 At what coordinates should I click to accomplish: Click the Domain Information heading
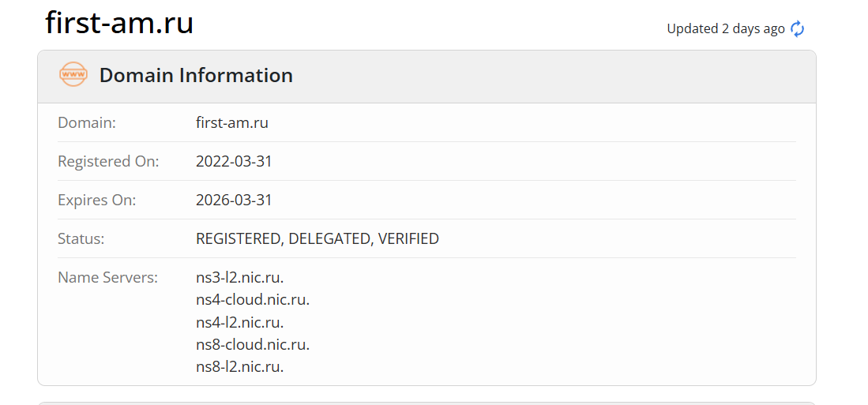pyautogui.click(x=196, y=76)
